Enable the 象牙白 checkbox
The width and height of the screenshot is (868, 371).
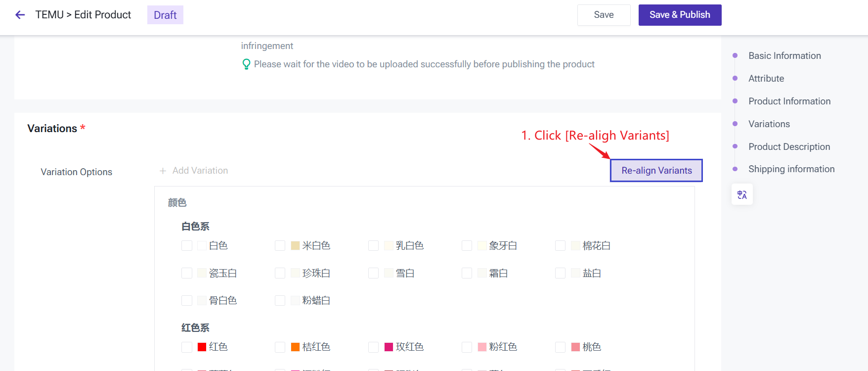pyautogui.click(x=467, y=246)
